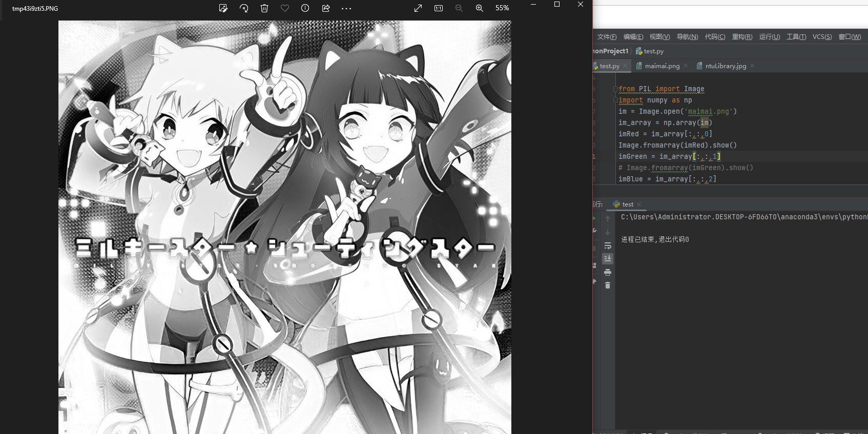Open the 运行(U) menu in PyCharm

(770, 37)
